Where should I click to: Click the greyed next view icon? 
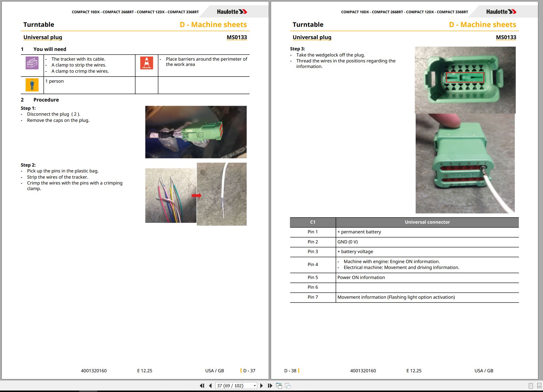[x=288, y=386]
